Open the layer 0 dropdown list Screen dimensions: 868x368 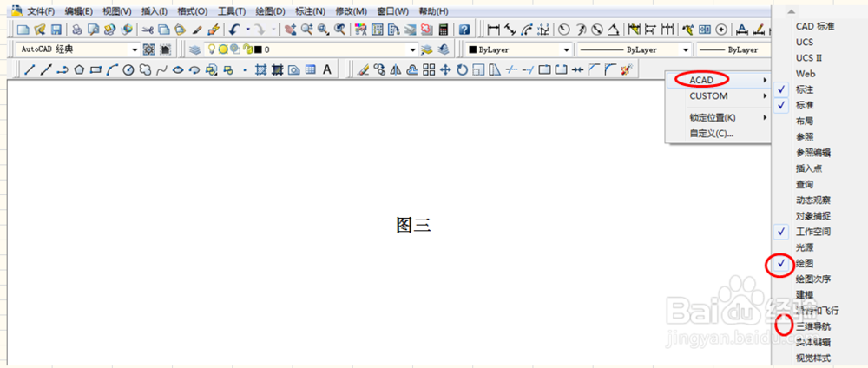411,49
